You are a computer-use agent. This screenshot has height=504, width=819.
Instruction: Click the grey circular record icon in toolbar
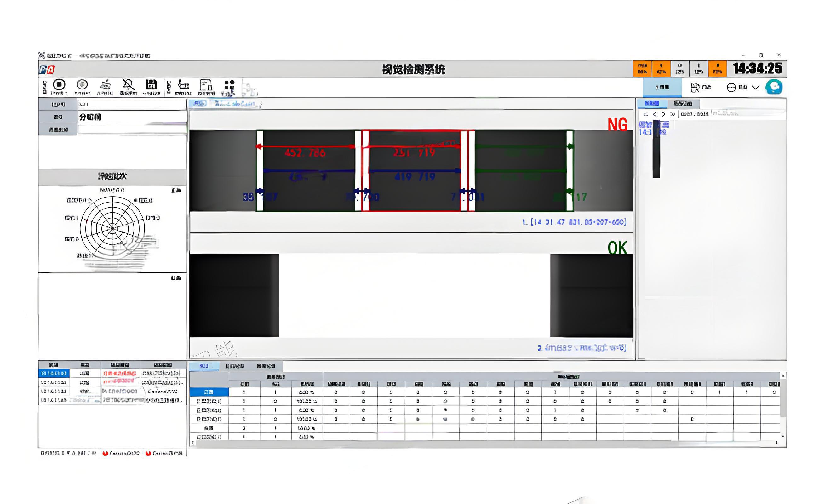(82, 85)
